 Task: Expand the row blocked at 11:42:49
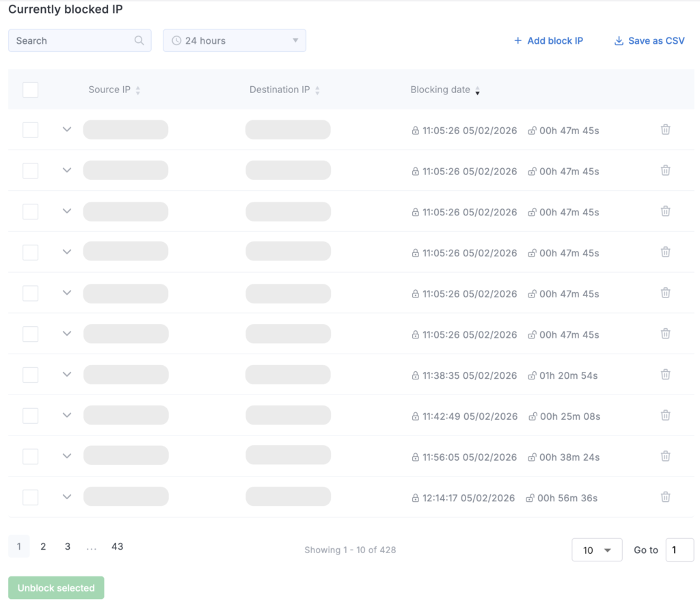point(66,415)
